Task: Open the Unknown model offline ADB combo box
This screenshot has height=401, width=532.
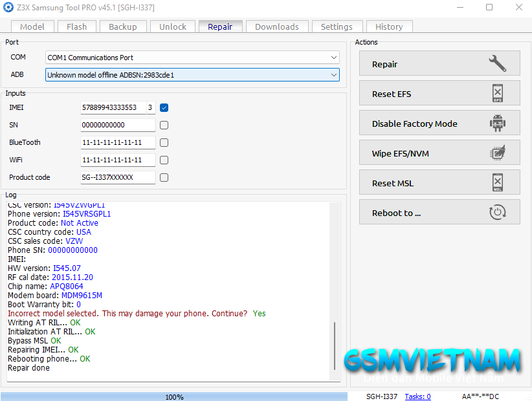Action: (192, 75)
